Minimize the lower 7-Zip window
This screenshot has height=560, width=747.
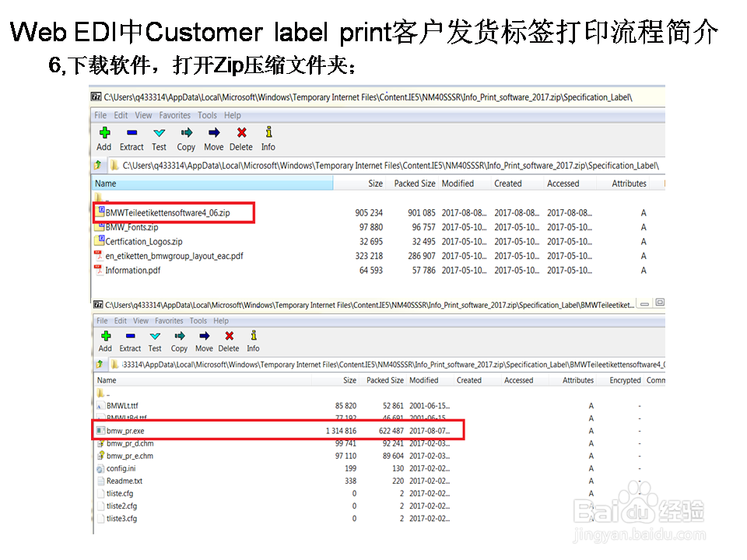coord(644,303)
